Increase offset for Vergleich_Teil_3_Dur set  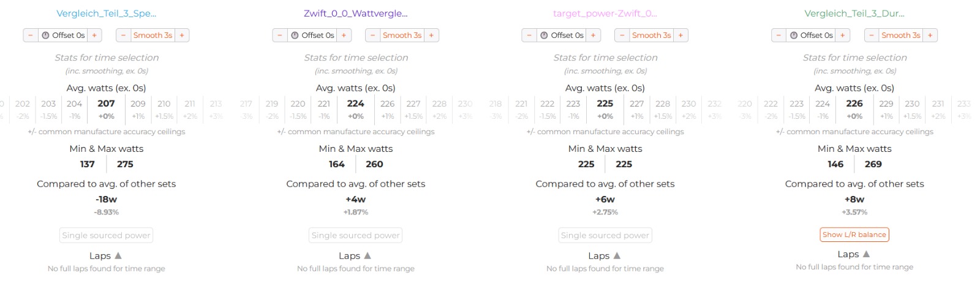[843, 36]
